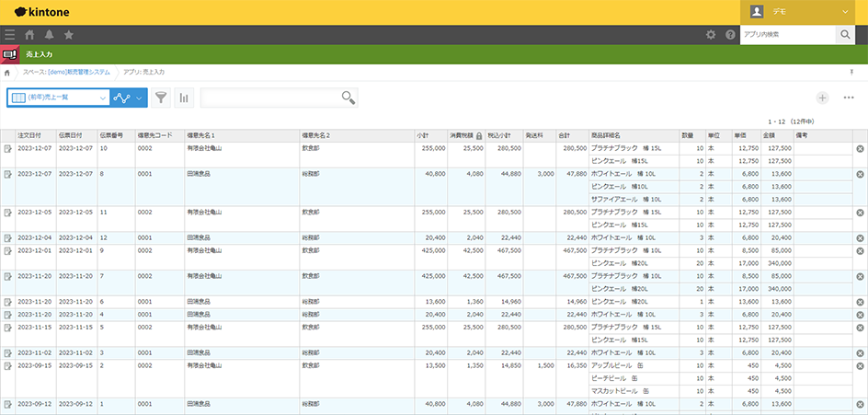Open the help question mark icon

tap(730, 35)
